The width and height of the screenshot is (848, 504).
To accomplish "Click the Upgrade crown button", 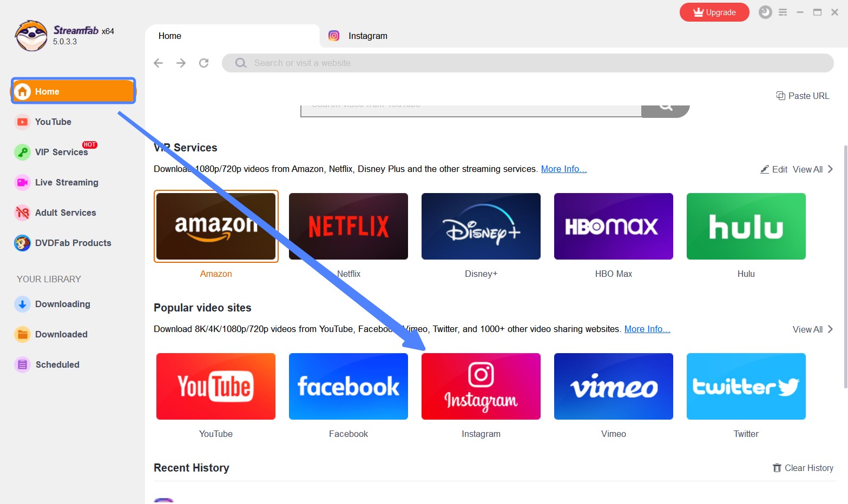I will (x=714, y=12).
